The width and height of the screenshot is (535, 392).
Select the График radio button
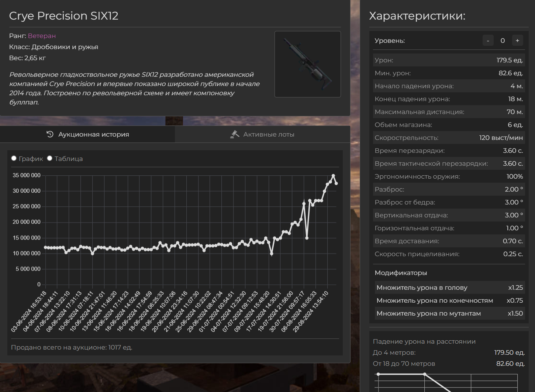[x=14, y=158]
